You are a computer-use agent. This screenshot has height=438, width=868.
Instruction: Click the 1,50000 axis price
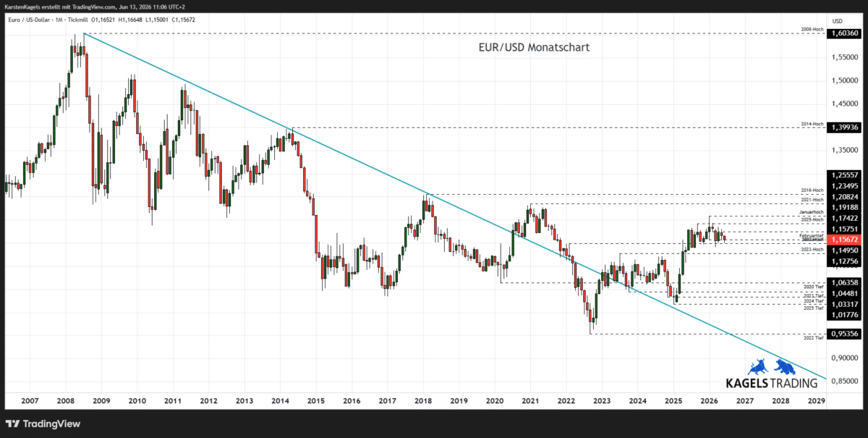[x=845, y=80]
